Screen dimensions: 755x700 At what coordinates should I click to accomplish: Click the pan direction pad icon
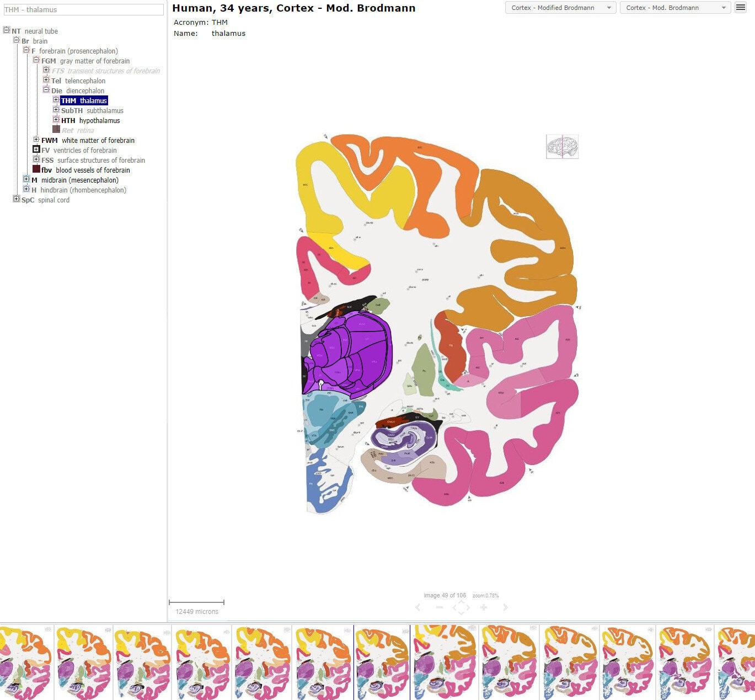(x=461, y=607)
